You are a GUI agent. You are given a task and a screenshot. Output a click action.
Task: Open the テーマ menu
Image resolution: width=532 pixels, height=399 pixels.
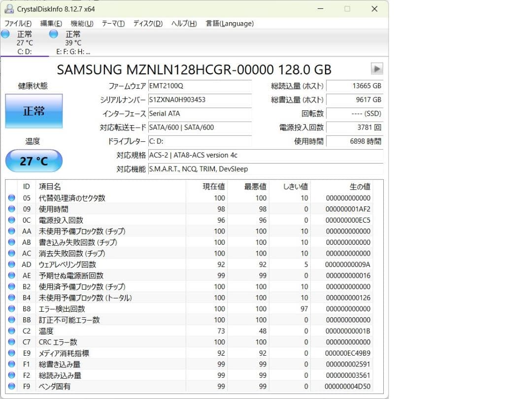pos(113,23)
